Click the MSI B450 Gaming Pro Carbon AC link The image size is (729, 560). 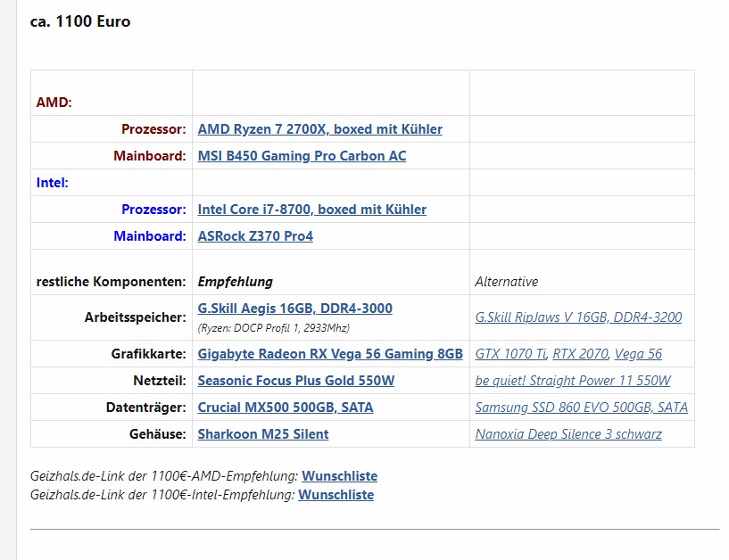coord(302,156)
